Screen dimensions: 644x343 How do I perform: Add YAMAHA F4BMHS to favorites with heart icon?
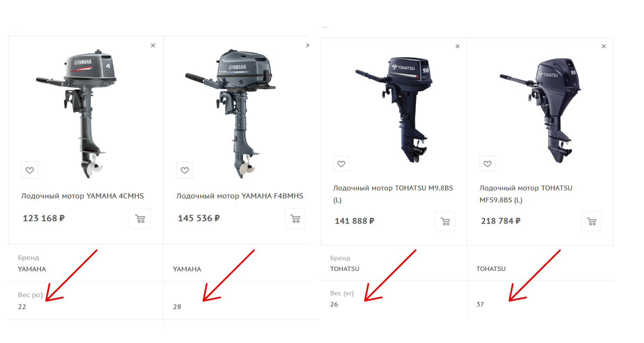pos(185,170)
